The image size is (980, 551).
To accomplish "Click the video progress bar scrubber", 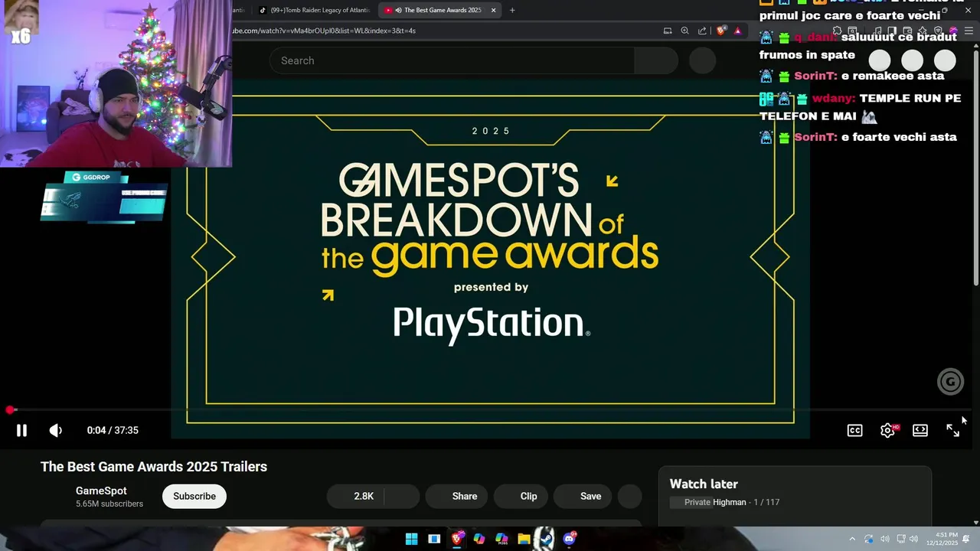I will pyautogui.click(x=10, y=410).
